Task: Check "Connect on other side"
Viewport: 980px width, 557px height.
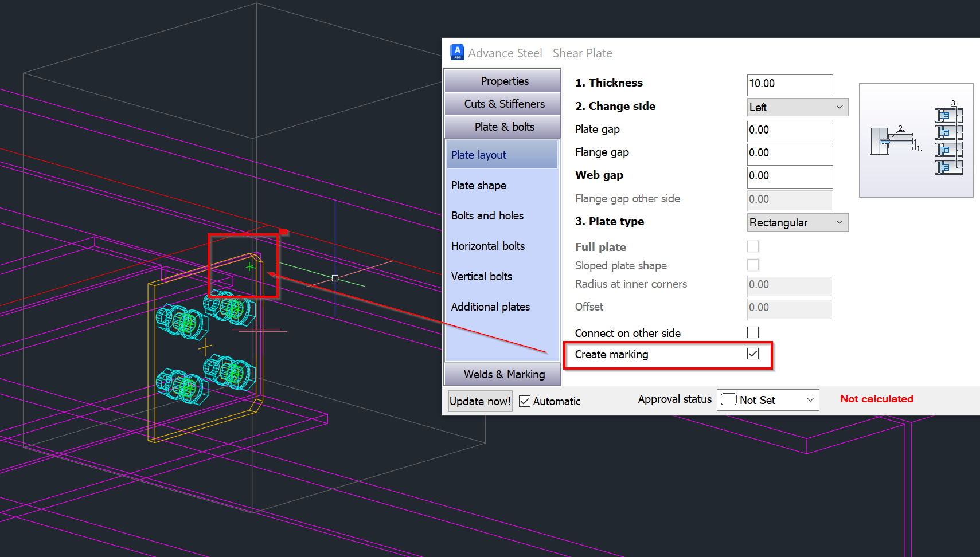Action: point(752,332)
